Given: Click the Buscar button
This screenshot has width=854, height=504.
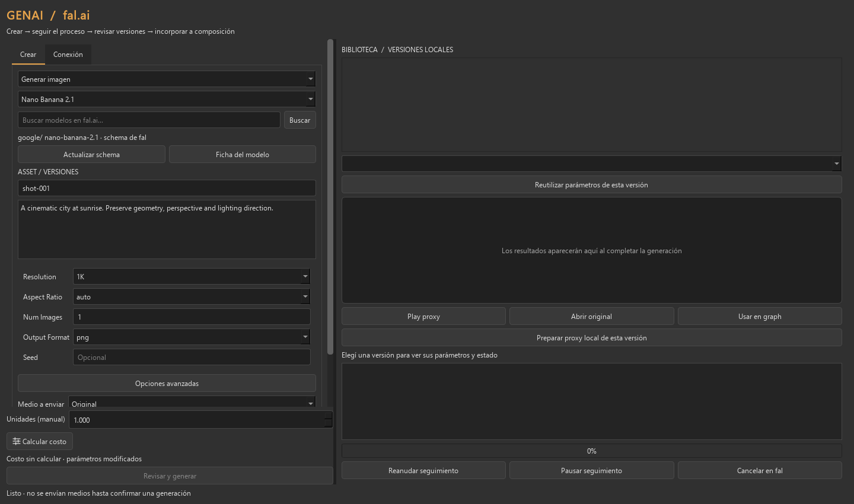Looking at the screenshot, I should (300, 120).
